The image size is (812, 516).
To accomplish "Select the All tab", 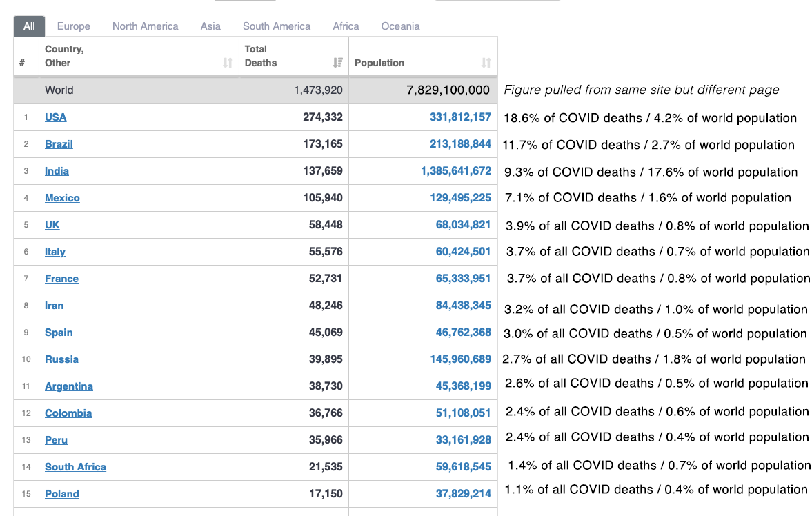I will 29,26.
